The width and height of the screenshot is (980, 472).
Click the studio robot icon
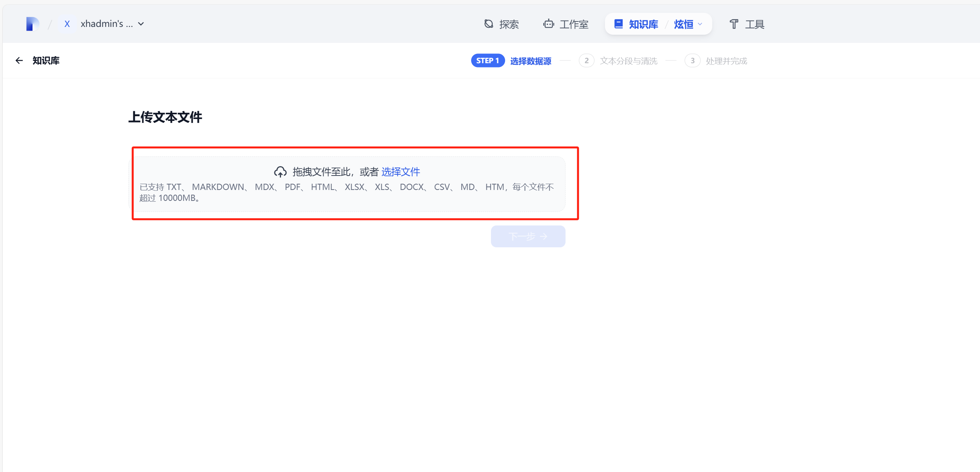click(x=548, y=24)
